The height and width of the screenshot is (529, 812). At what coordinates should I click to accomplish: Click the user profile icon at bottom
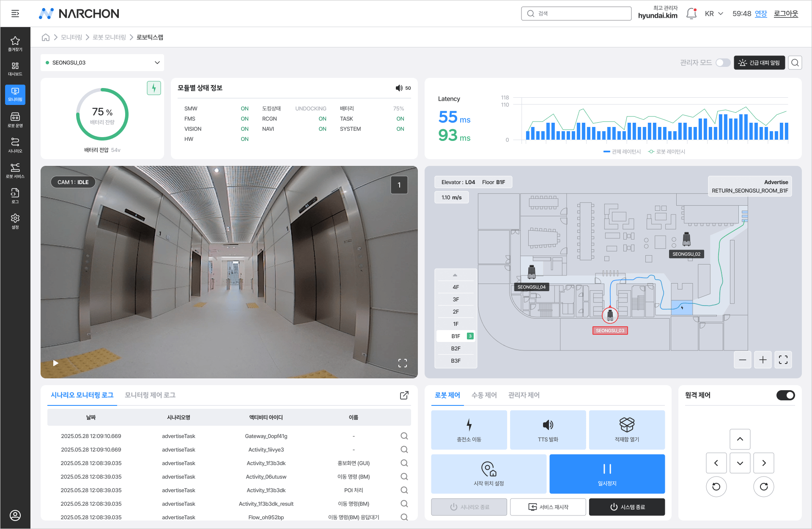pos(15,515)
